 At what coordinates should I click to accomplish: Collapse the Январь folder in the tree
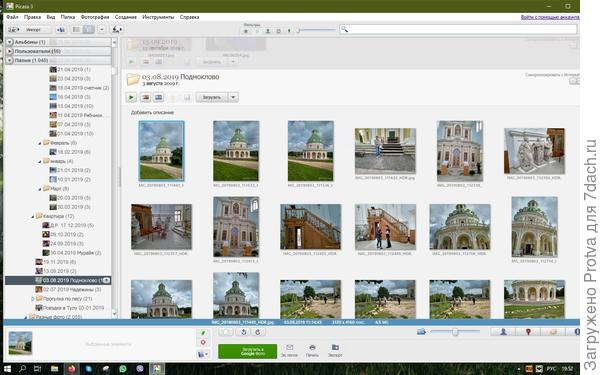tap(40, 161)
